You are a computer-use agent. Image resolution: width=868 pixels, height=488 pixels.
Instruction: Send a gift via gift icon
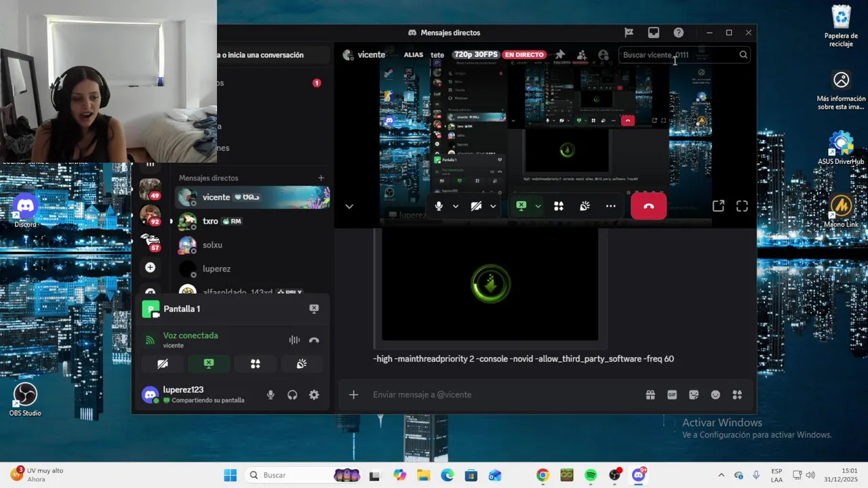pos(650,394)
